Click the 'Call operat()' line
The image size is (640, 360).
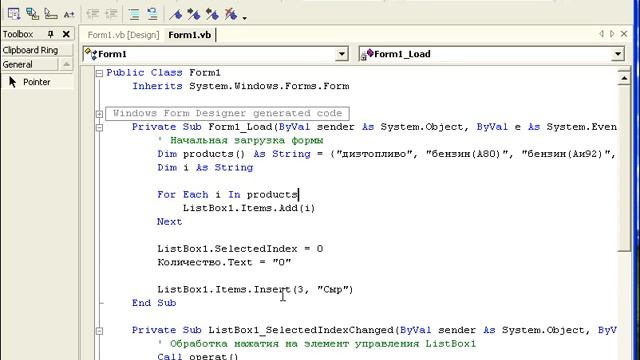[x=198, y=356]
